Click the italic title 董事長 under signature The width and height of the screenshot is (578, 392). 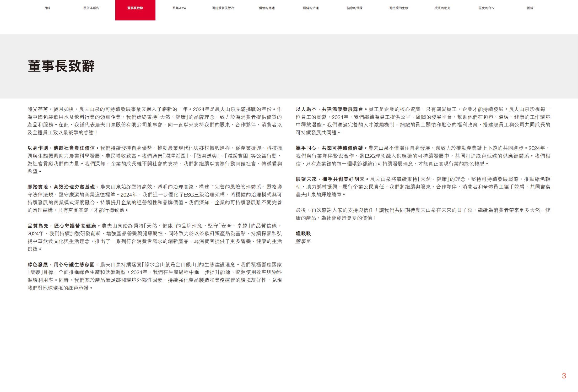[303, 241]
